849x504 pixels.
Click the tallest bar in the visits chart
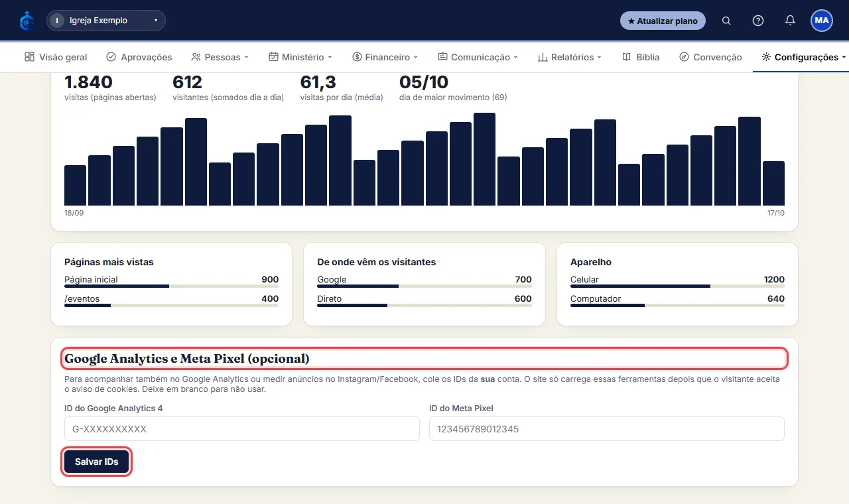click(x=484, y=159)
